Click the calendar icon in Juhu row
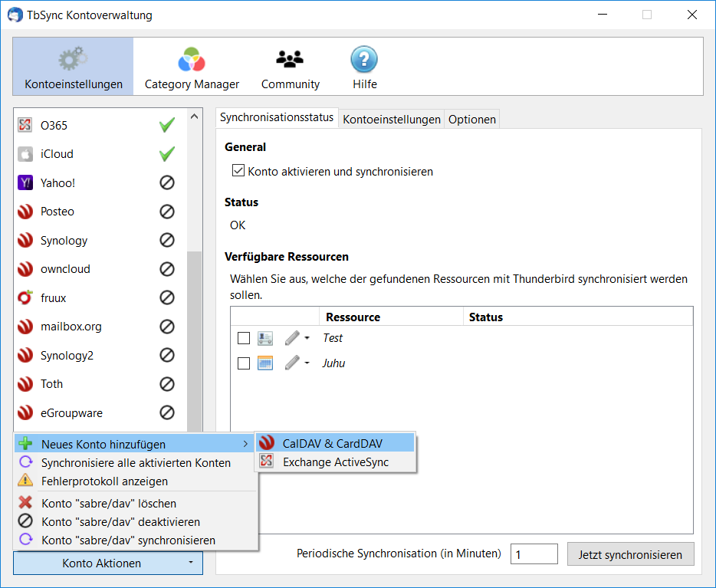716x588 pixels. point(264,363)
